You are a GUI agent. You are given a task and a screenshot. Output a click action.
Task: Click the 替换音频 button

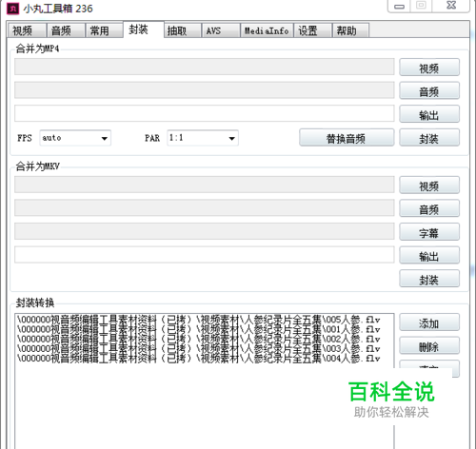[347, 138]
